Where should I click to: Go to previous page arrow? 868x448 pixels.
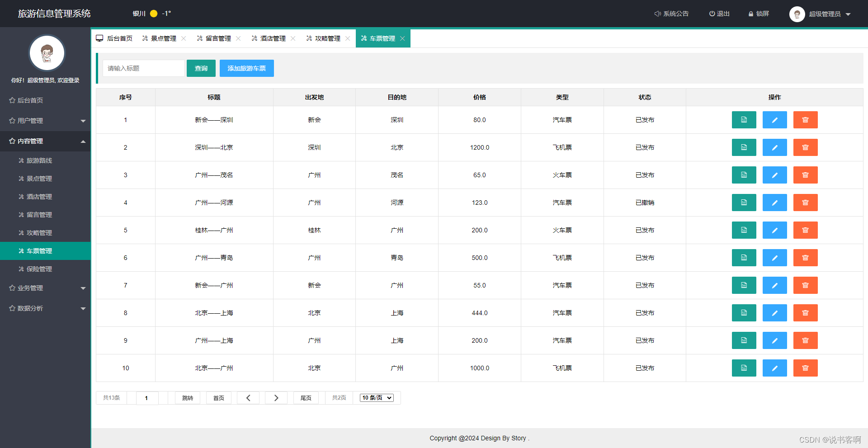pos(248,398)
